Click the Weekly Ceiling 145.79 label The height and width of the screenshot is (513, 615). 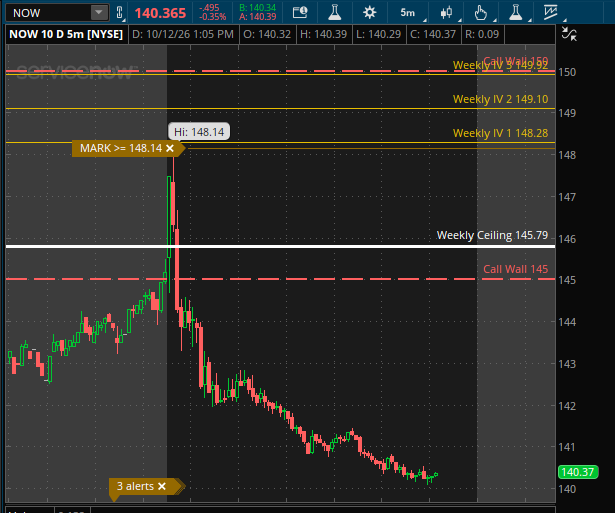492,235
